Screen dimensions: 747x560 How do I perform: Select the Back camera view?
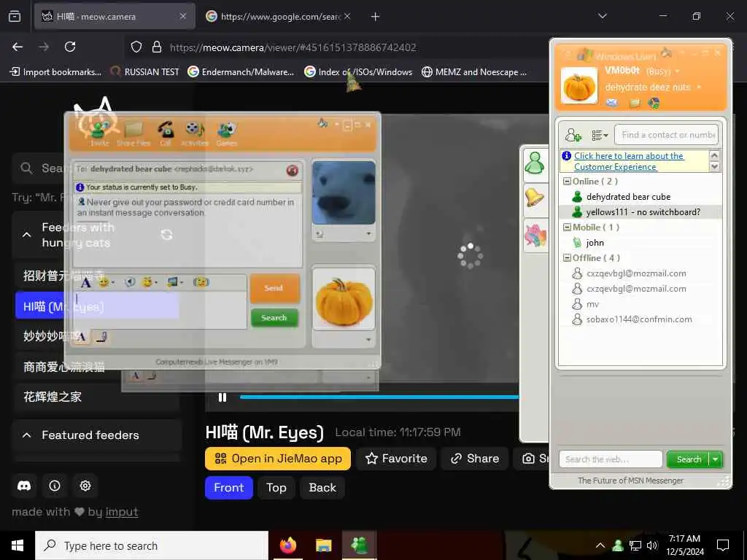[322, 488]
